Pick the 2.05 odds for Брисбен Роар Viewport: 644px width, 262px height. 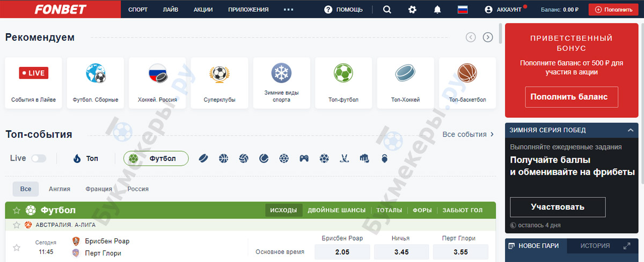click(x=342, y=252)
